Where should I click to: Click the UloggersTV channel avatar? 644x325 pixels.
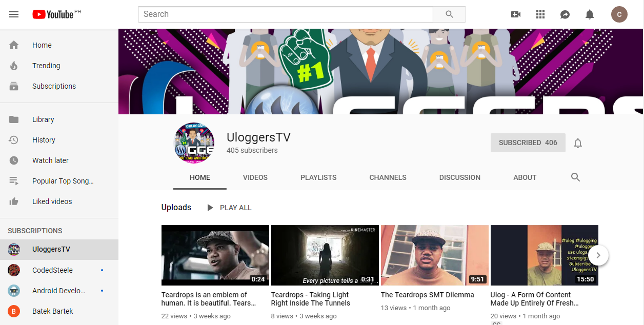point(194,143)
